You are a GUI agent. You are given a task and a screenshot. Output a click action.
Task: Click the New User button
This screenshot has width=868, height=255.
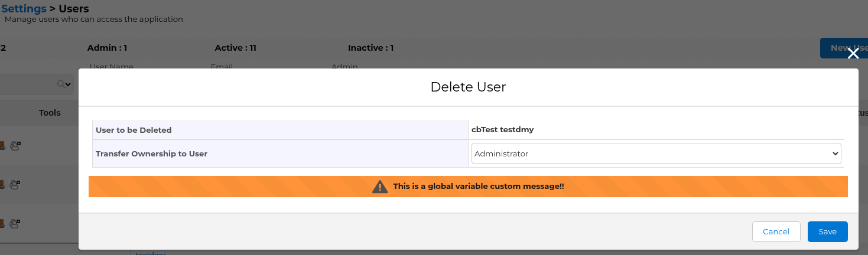click(844, 48)
